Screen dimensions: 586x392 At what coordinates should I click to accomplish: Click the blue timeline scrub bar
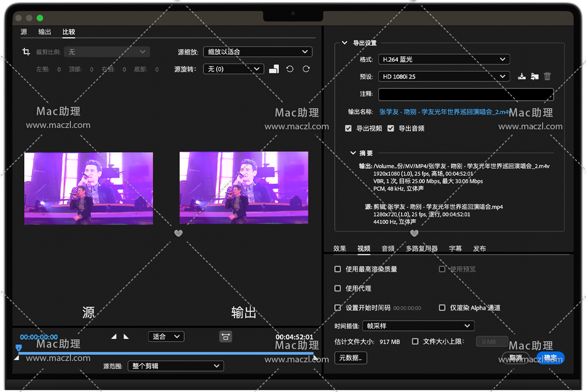pyautogui.click(x=165, y=353)
